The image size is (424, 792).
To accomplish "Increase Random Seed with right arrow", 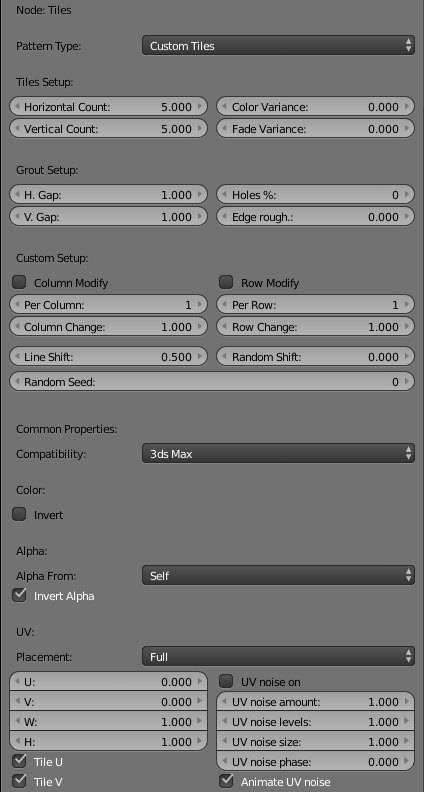I will click(x=407, y=382).
